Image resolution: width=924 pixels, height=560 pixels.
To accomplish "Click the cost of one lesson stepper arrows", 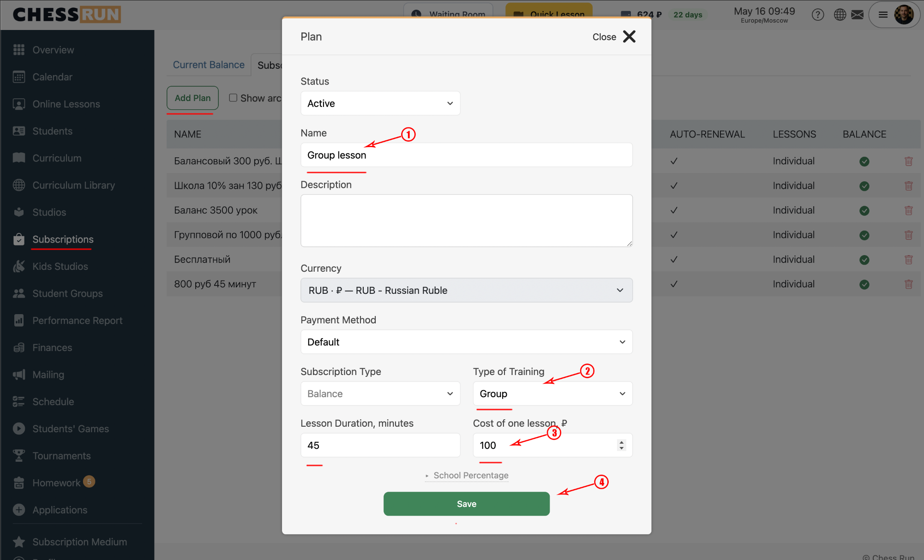I will click(x=621, y=445).
